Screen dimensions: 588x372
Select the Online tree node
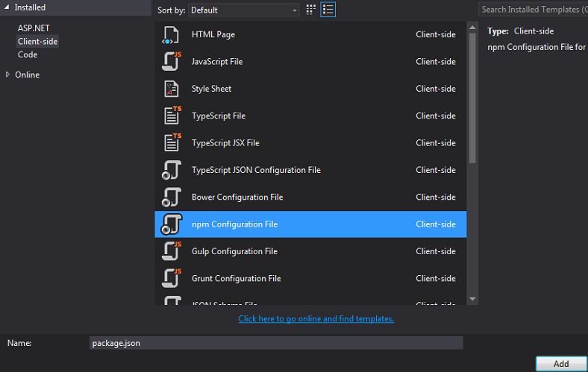tap(27, 75)
